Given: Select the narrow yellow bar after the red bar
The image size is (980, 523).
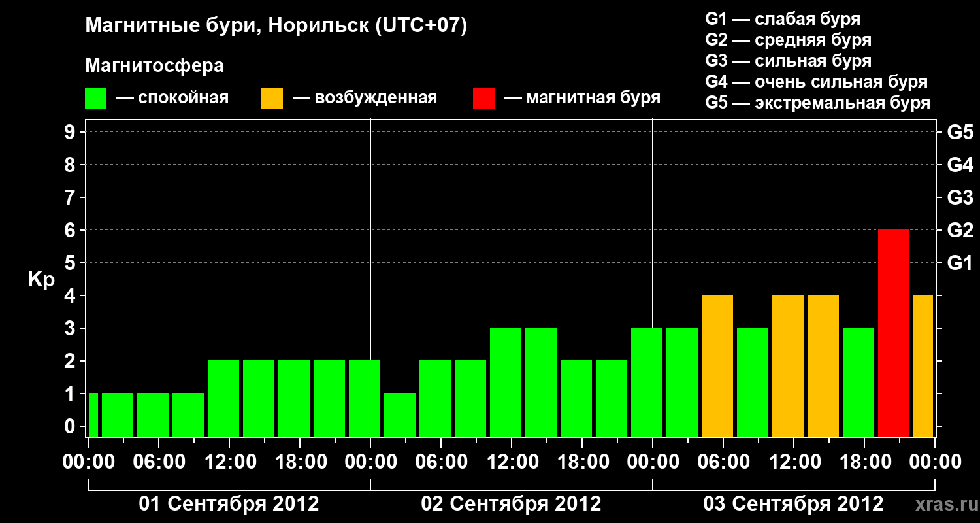Looking at the screenshot, I should click(x=923, y=365).
